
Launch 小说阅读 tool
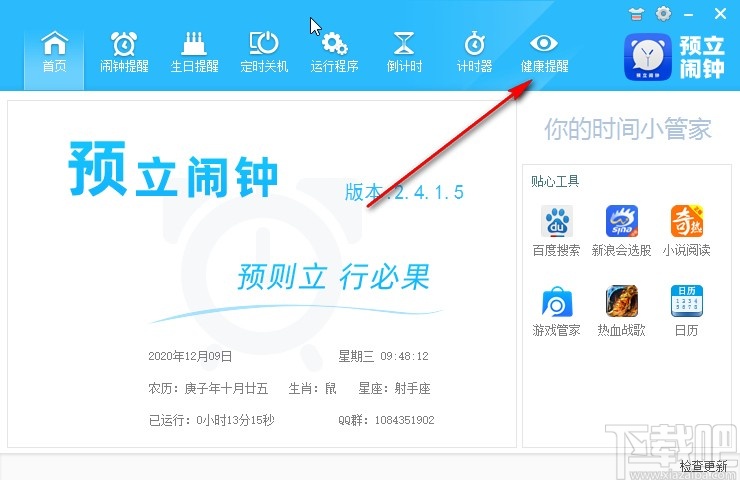click(687, 231)
